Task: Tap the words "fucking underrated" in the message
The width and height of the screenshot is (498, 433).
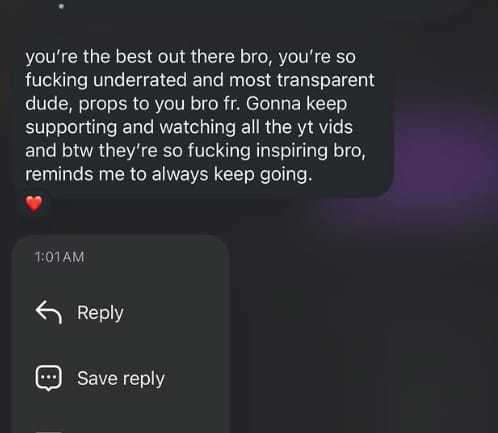Action: pyautogui.click(x=106, y=80)
